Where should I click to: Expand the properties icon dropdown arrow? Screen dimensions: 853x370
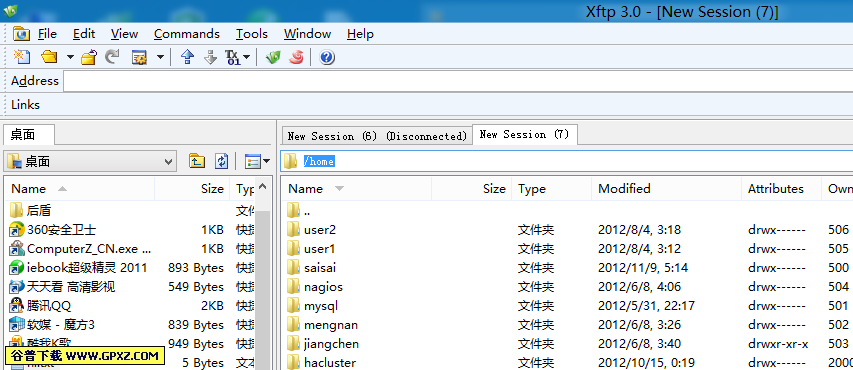click(x=160, y=57)
